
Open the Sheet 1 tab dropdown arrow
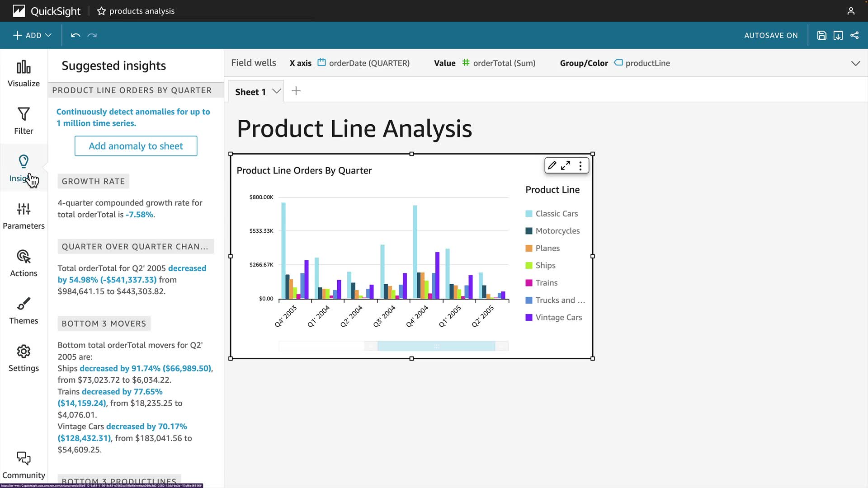tap(277, 91)
